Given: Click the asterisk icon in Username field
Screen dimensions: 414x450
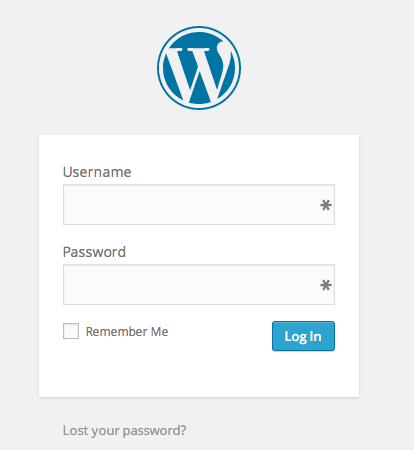Looking at the screenshot, I should (326, 205).
